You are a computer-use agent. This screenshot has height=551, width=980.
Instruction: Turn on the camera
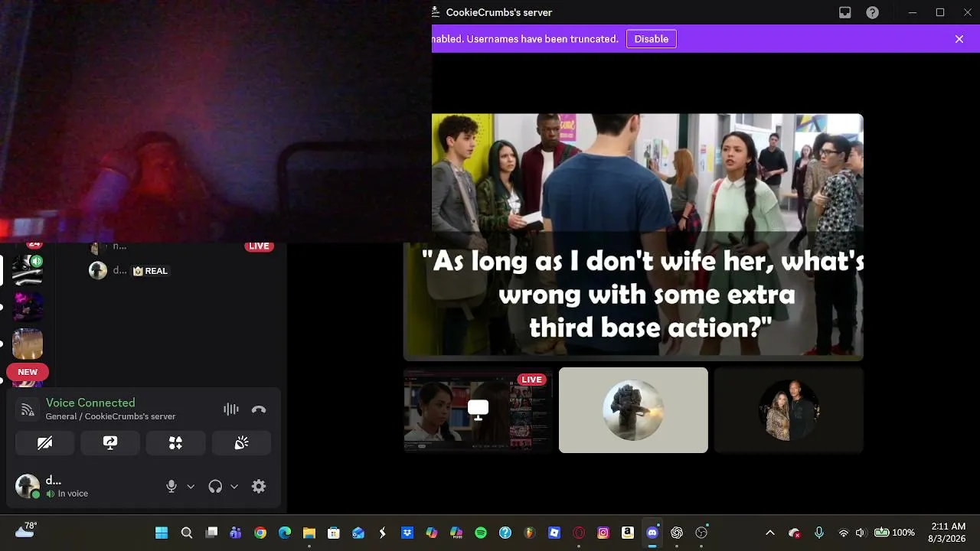pos(45,443)
